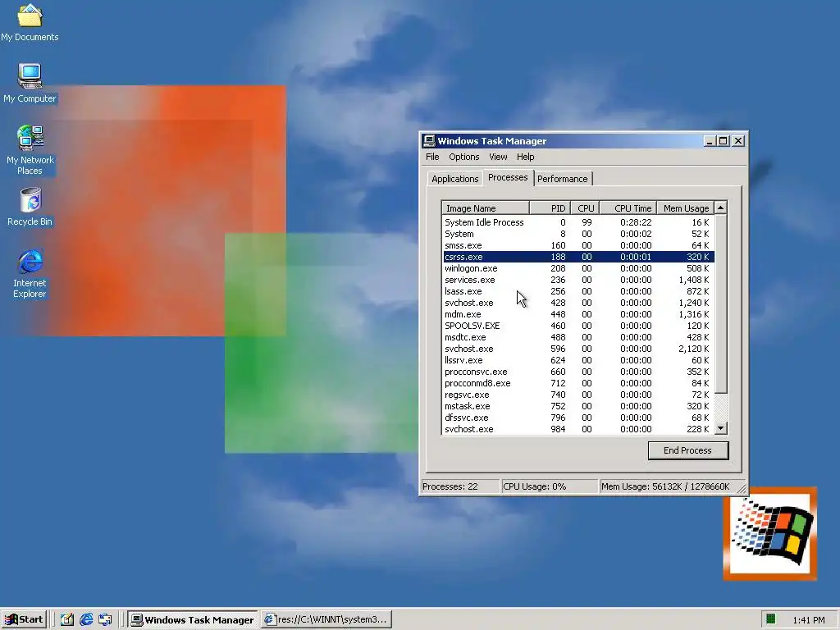
Task: Click the process list scroll down arrow
Action: coord(721,428)
